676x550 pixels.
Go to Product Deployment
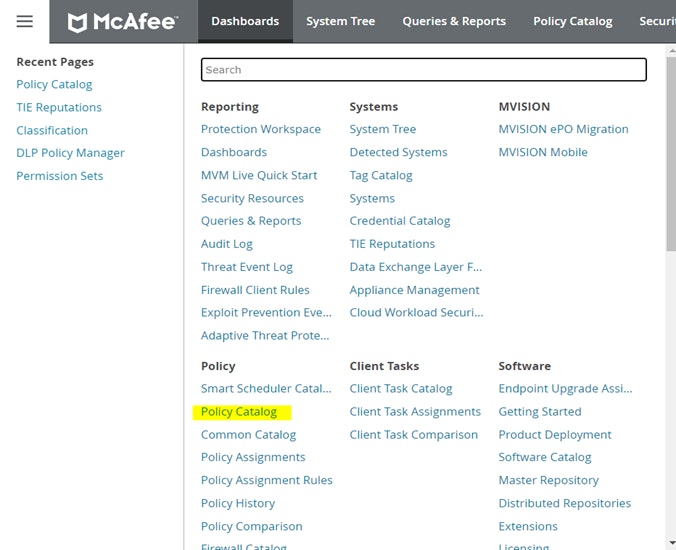554,435
